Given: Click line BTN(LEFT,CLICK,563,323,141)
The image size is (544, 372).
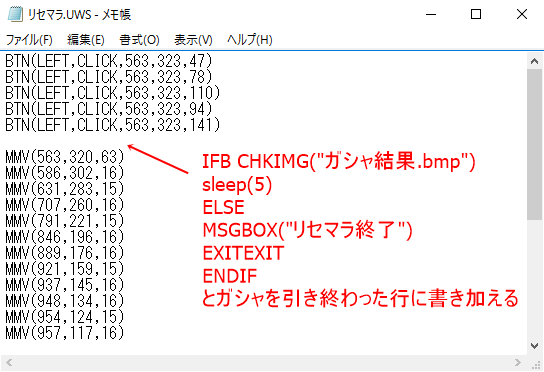Looking at the screenshot, I should click(113, 125).
